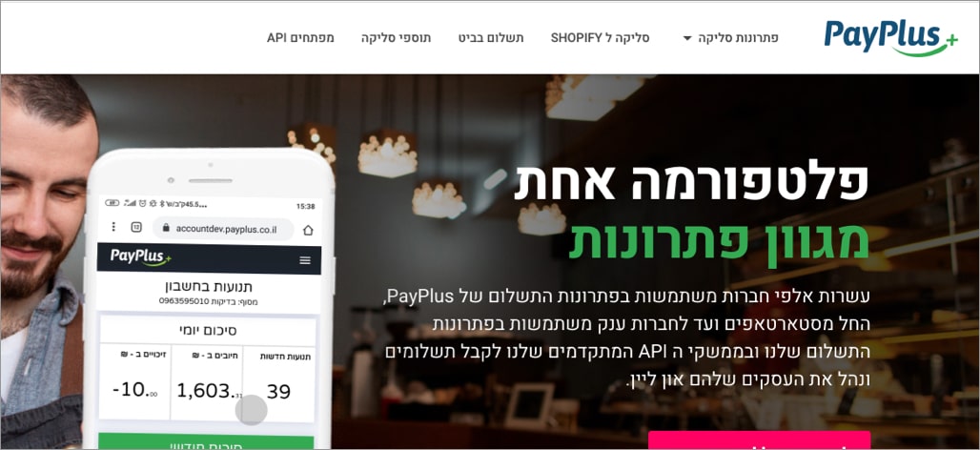Tap the tabs counter icon in phone browser

point(136,227)
